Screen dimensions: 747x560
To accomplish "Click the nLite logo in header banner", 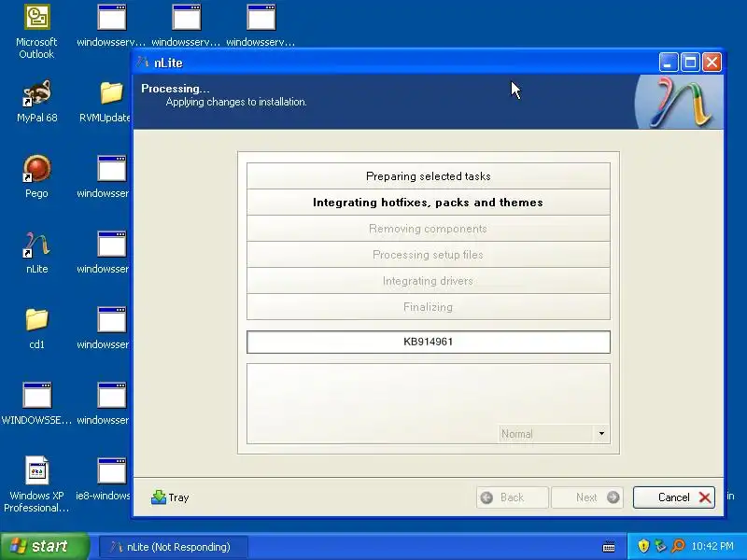I will 682,102.
